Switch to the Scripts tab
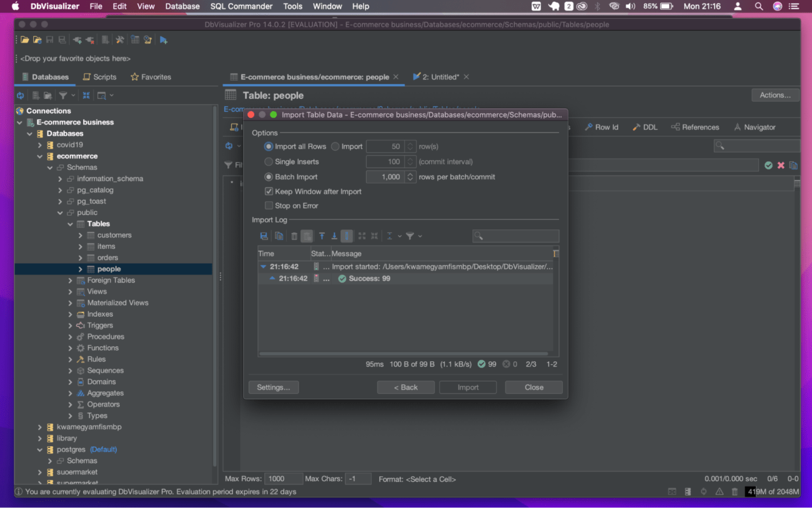Viewport: 812px width, 508px height. tap(99, 76)
